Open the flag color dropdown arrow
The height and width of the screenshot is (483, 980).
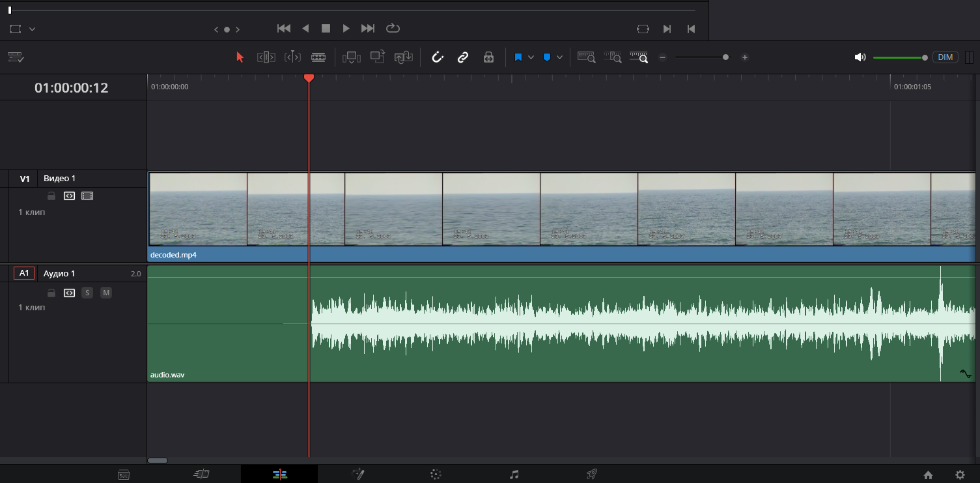531,57
